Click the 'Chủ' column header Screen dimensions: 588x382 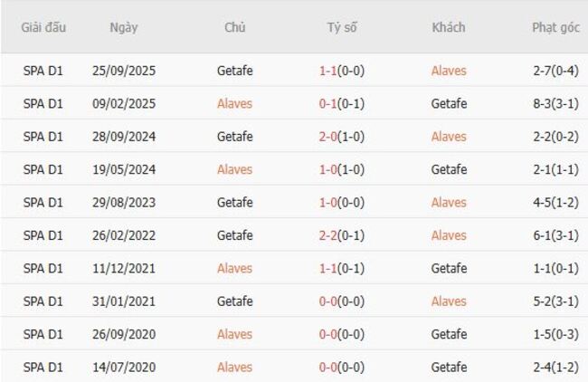[235, 27]
